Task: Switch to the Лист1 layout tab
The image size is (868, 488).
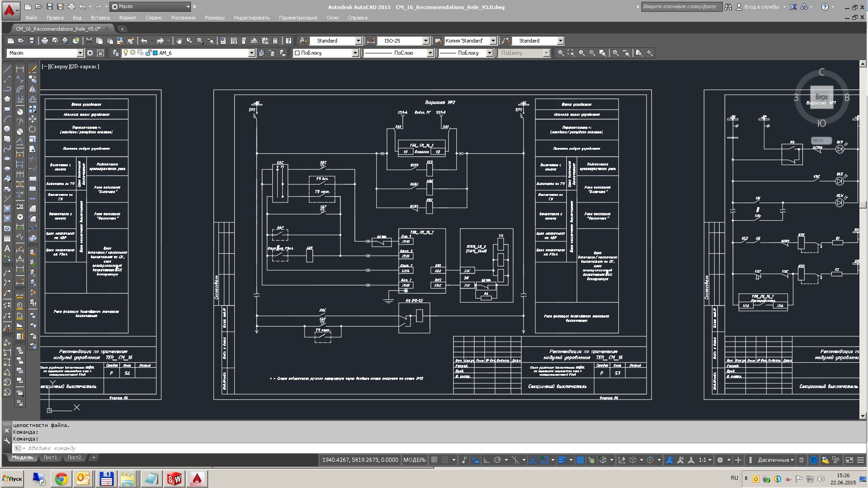Action: click(x=50, y=457)
